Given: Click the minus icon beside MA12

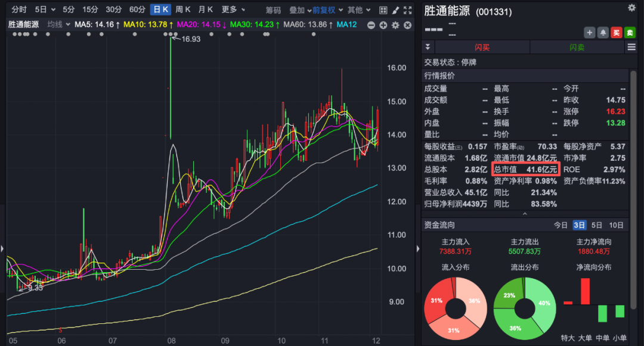Looking at the screenshot, I should 371,25.
